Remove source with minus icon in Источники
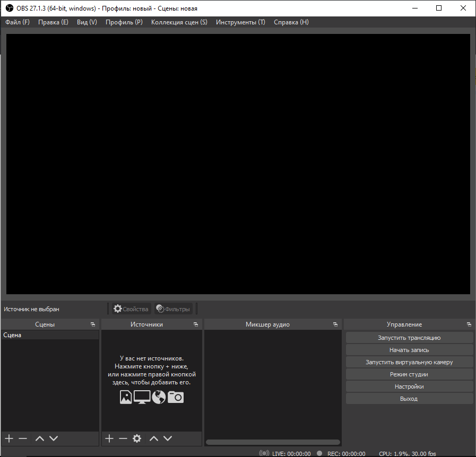476x457 pixels. [x=123, y=438]
